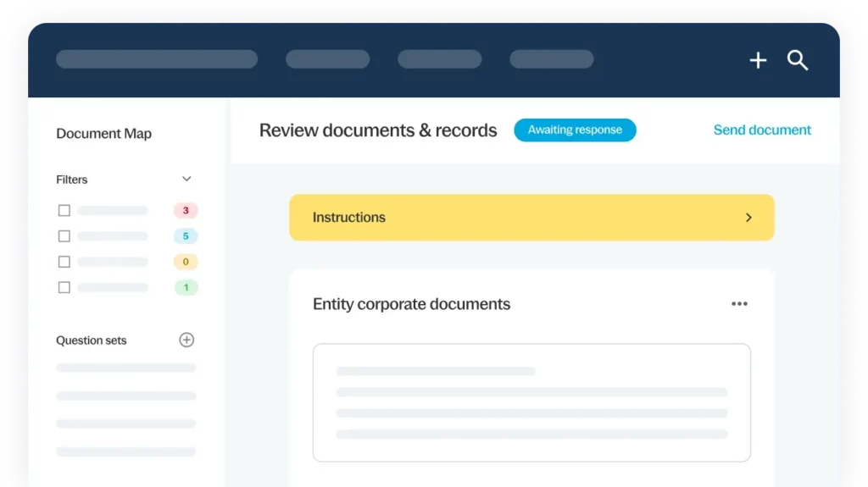This screenshot has height=487, width=868.
Task: Click the text box under Entity corporate documents
Action: (531, 402)
